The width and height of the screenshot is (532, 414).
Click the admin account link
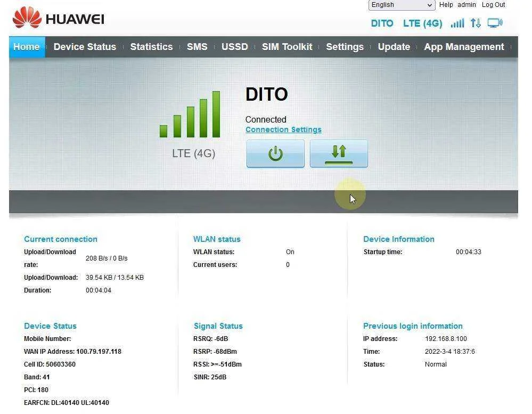(466, 5)
